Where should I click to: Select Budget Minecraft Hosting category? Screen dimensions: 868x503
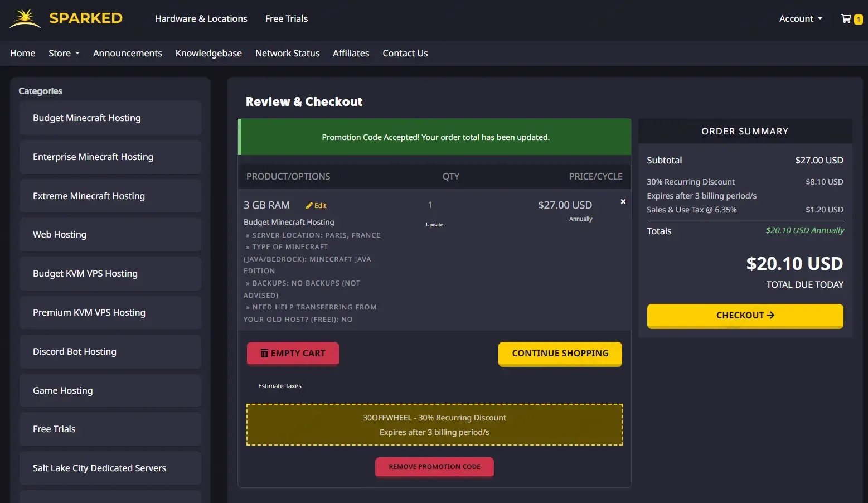click(x=110, y=118)
